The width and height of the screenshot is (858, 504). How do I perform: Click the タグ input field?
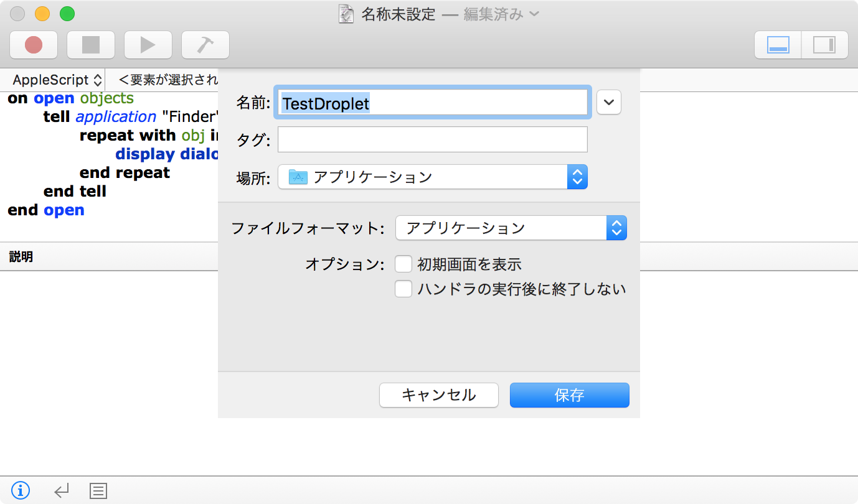tap(433, 139)
